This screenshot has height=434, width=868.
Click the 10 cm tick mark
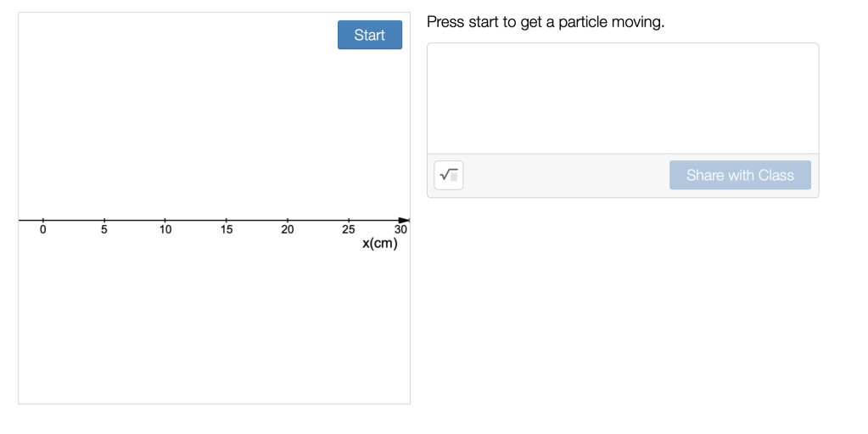coord(165,221)
